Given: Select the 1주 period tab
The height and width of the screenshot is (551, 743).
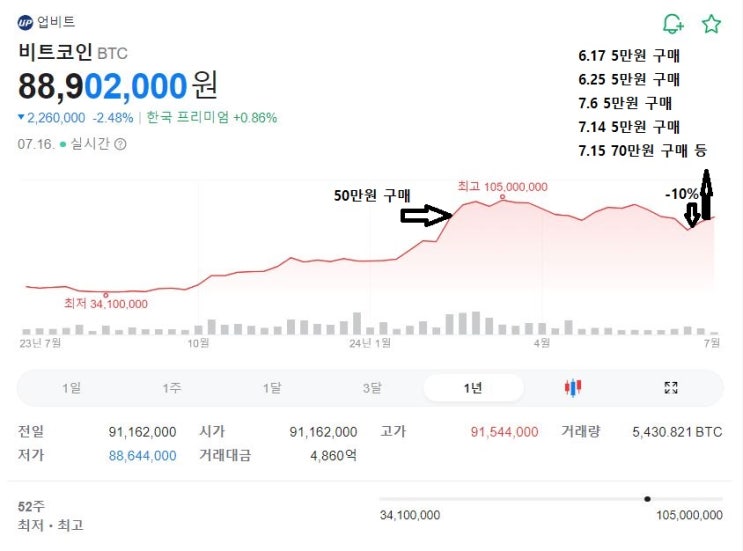Looking at the screenshot, I should (x=172, y=388).
